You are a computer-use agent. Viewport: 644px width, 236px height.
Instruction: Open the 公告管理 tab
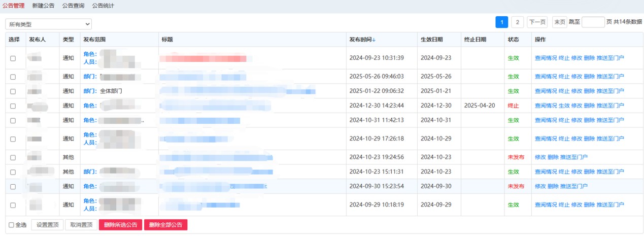13,6
